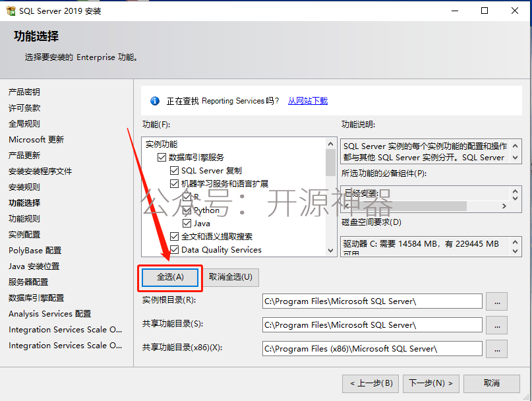Image resolution: width=532 pixels, height=401 pixels.
Task: Uncheck the SQL Server 复制 checkbox
Action: click(175, 170)
